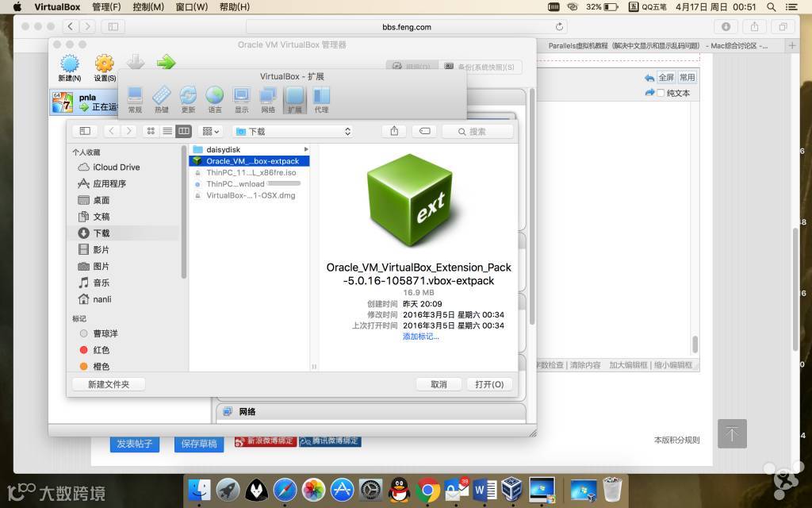Click the share button in file dialog
Viewport: 812px width, 508px height.
pyautogui.click(x=394, y=131)
